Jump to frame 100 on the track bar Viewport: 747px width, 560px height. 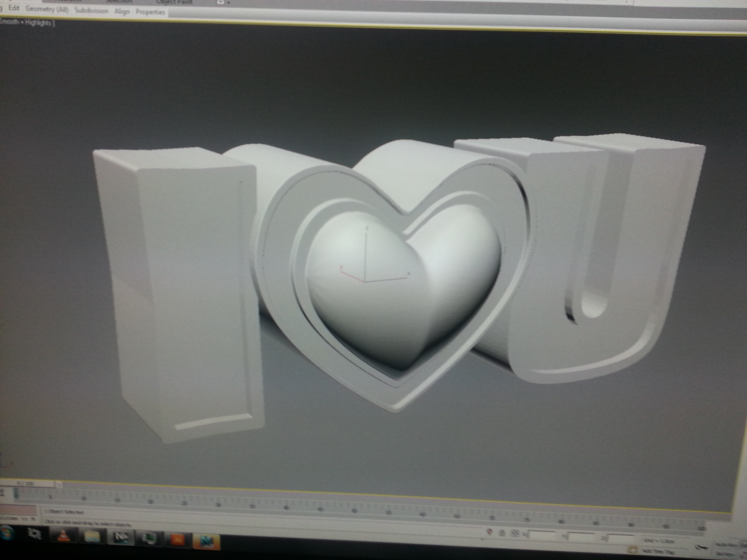(x=702, y=528)
